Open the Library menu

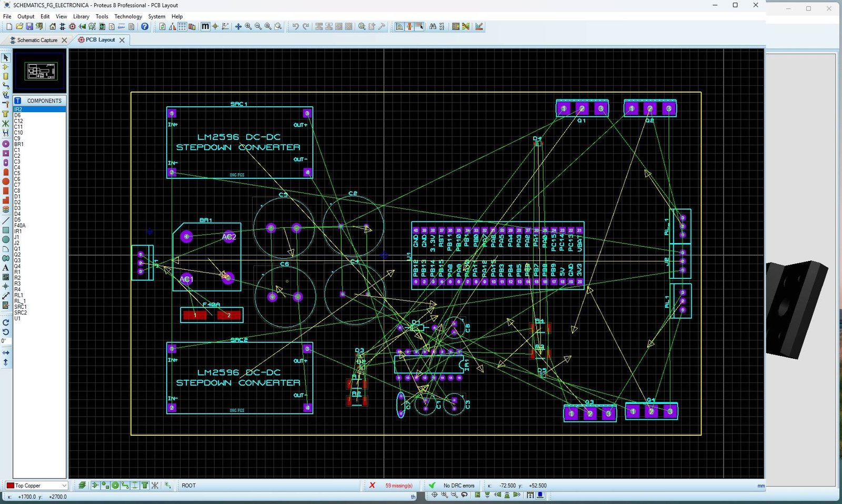click(x=81, y=16)
